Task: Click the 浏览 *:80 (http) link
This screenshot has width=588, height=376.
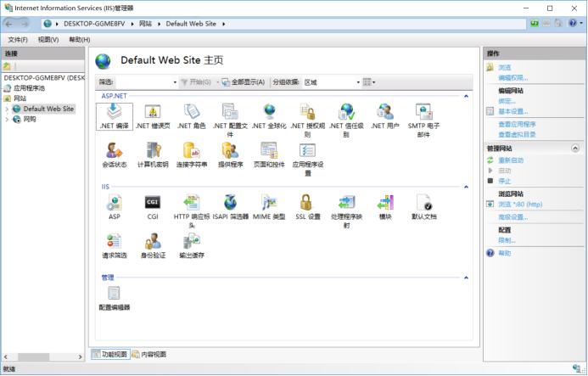Action: click(x=520, y=205)
